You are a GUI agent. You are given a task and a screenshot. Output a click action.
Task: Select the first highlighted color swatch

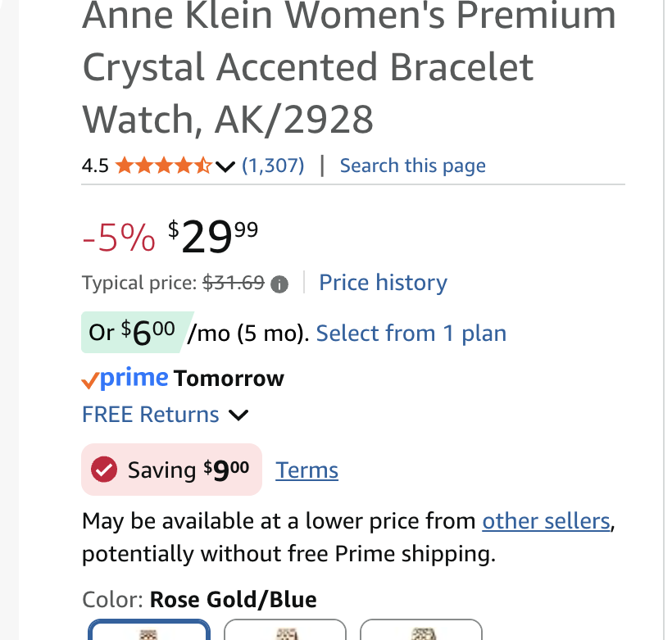pyautogui.click(x=148, y=631)
